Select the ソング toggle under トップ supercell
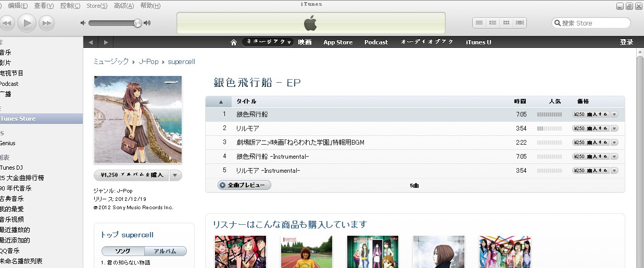 point(123,251)
